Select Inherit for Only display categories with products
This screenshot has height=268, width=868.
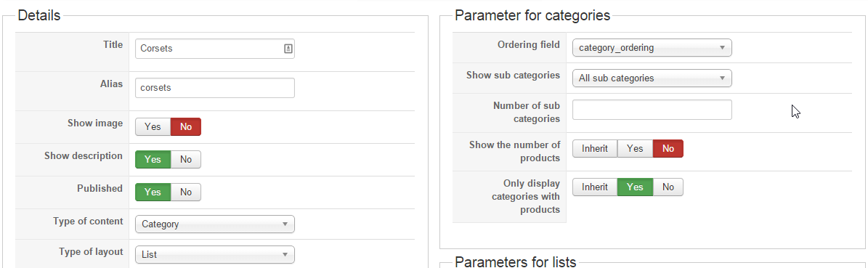click(595, 187)
